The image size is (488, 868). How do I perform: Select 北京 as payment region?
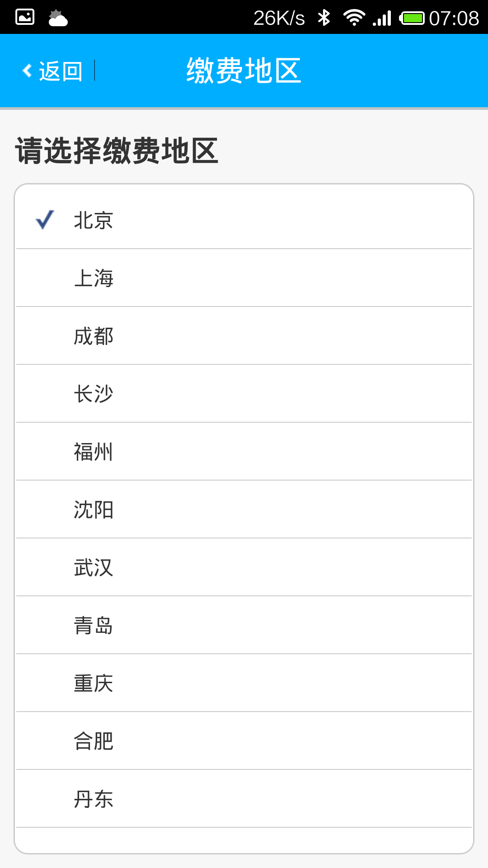(x=94, y=221)
